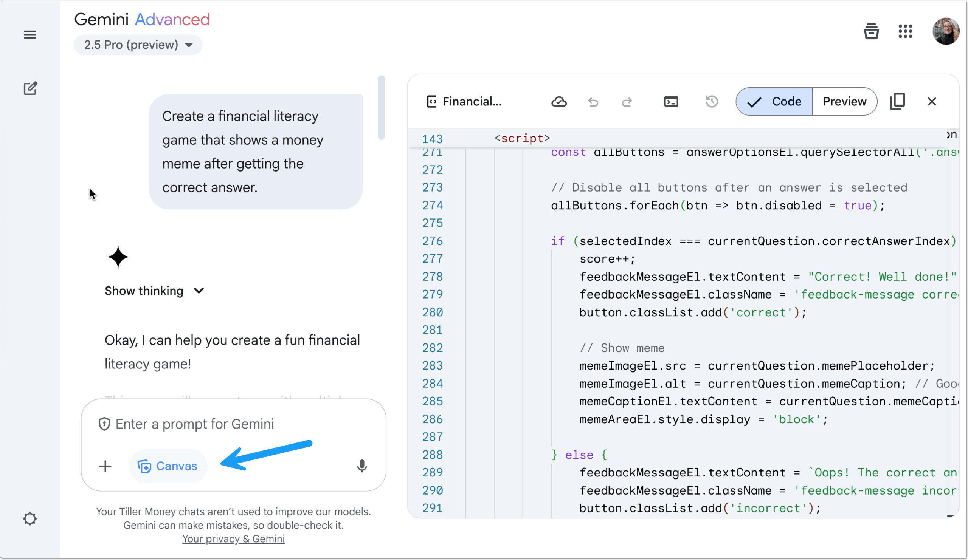Click the Gemini sparkle response icon
Viewport: 968px width, 560px height.
click(118, 257)
